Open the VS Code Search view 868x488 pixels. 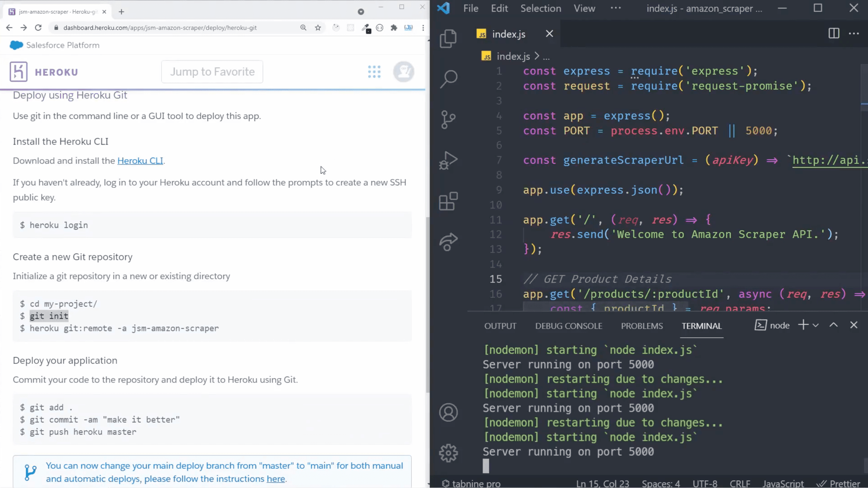point(448,79)
